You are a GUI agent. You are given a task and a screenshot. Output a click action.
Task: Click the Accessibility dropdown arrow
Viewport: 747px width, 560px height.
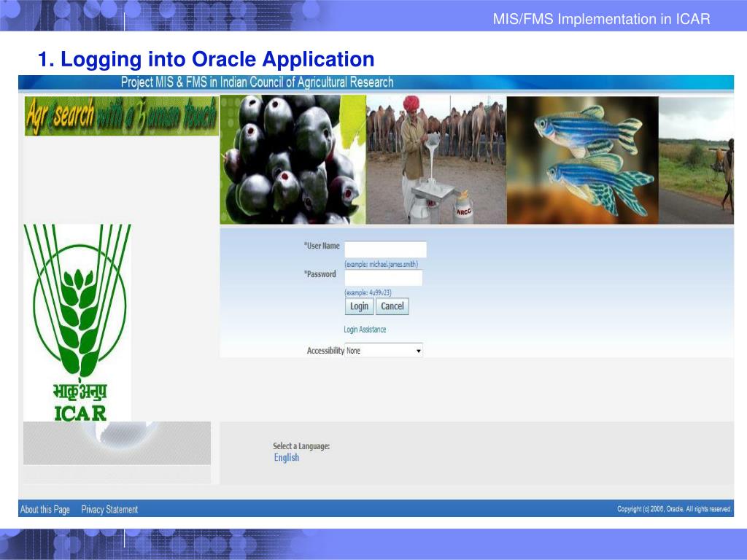coord(418,351)
